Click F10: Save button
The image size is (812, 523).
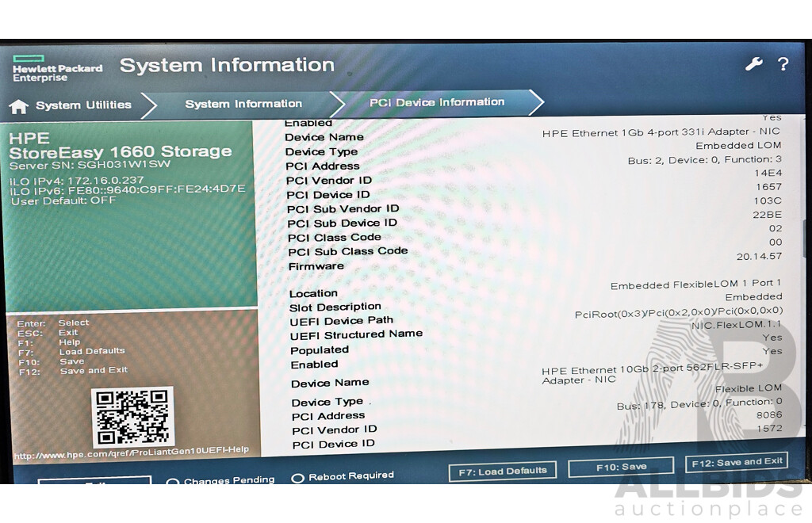[621, 467]
